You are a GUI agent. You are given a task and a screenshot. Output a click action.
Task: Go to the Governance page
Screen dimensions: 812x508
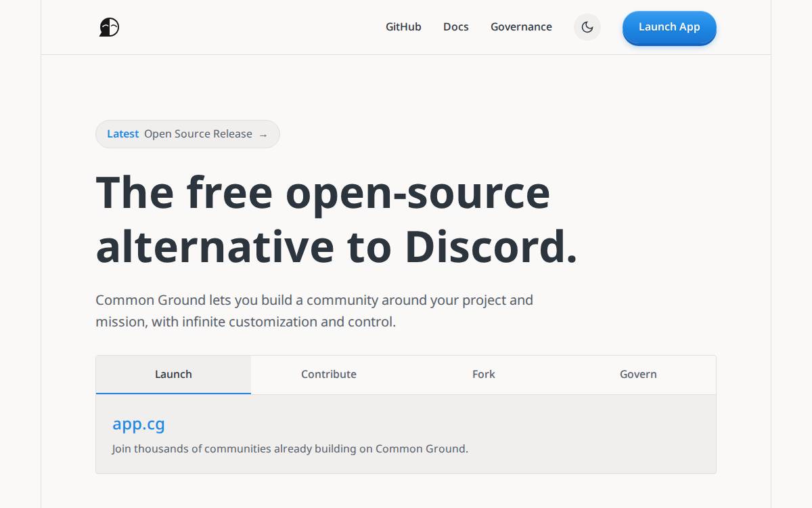pyautogui.click(x=521, y=27)
